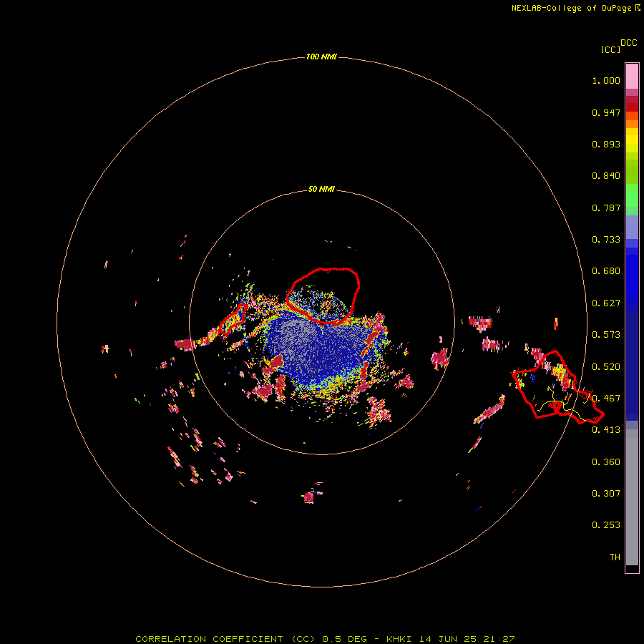Click the 0.680 scale value
The height and width of the screenshot is (644, 644).
[x=606, y=271]
